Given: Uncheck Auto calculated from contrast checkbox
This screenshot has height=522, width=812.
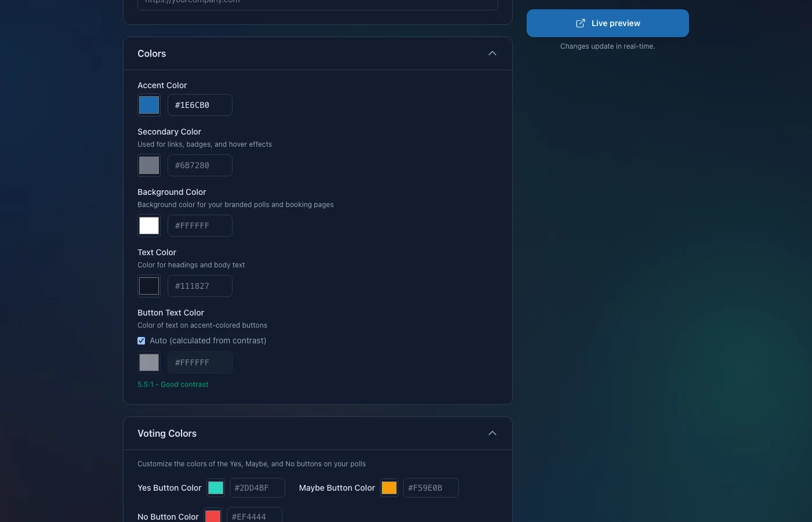Looking at the screenshot, I should [142, 340].
